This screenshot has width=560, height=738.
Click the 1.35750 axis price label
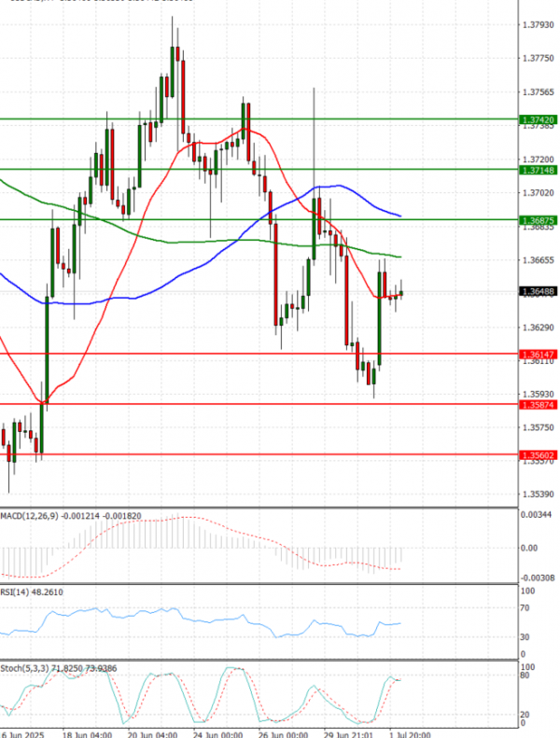tap(539, 427)
